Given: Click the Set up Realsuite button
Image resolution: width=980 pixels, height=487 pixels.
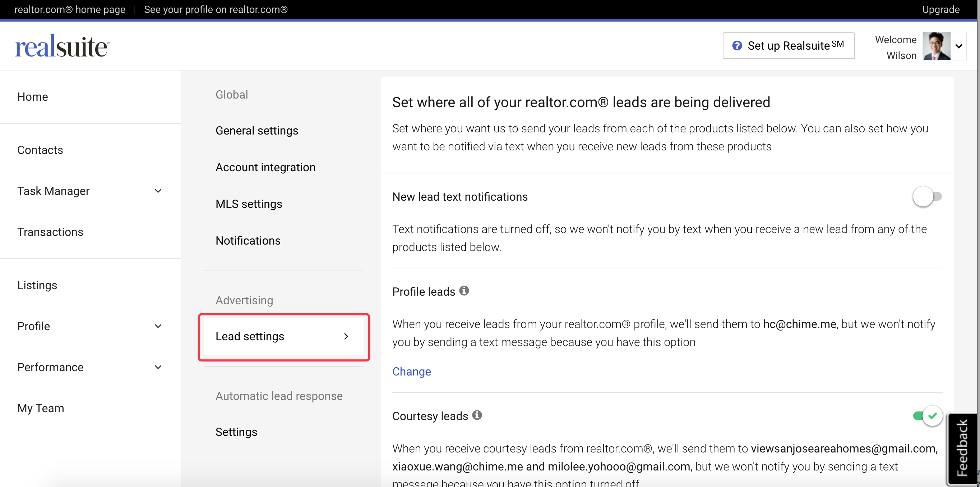Looking at the screenshot, I should click(x=788, y=46).
